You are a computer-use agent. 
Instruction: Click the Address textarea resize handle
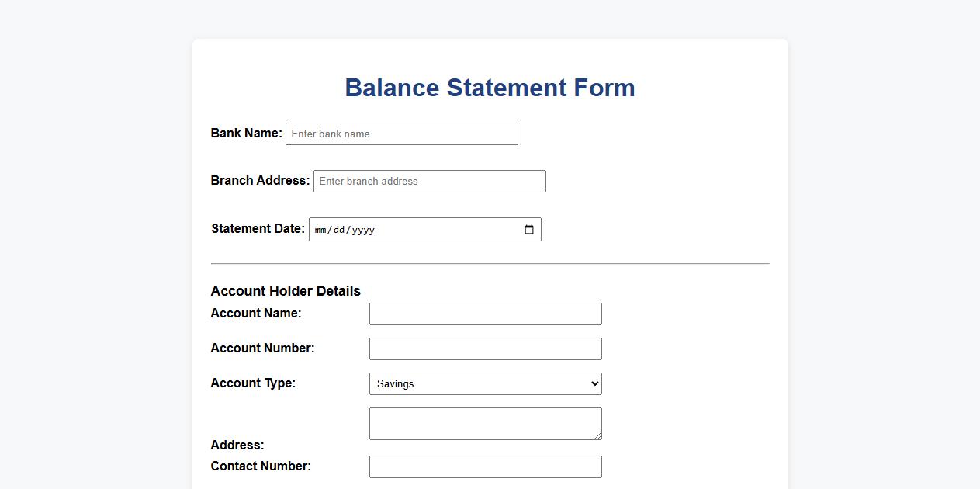click(x=598, y=436)
